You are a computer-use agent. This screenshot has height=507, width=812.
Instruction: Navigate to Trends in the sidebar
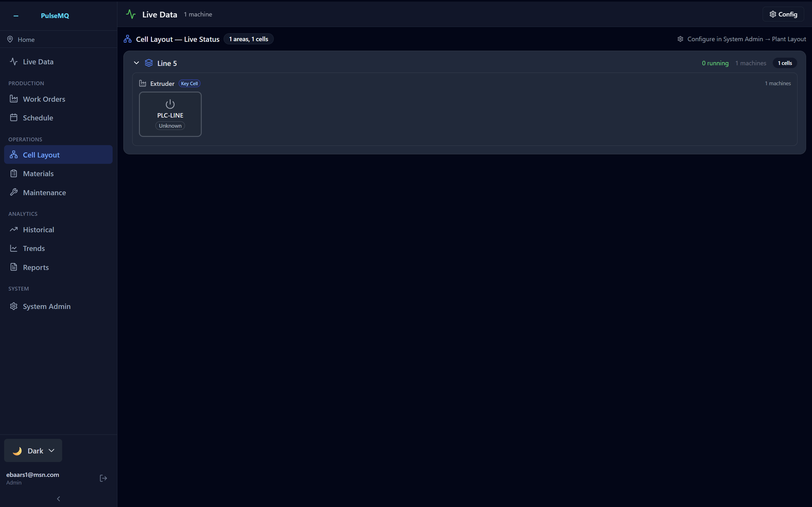tap(34, 248)
